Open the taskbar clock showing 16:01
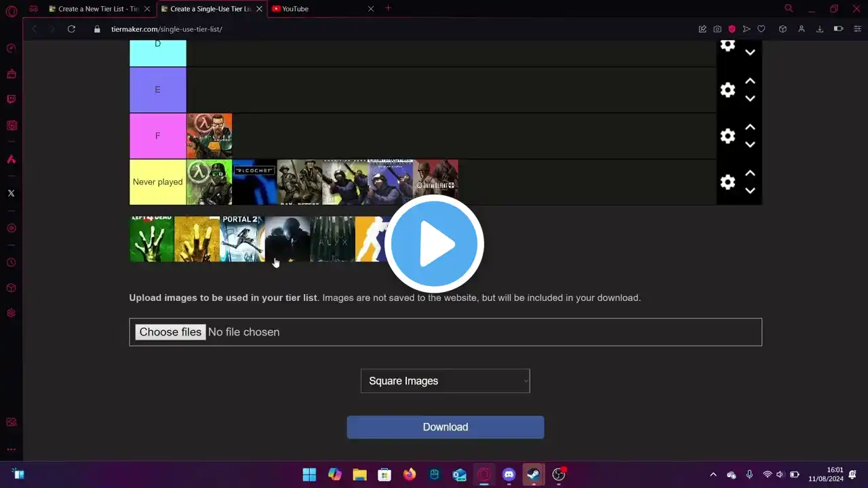Image resolution: width=868 pixels, height=488 pixels. click(825, 474)
